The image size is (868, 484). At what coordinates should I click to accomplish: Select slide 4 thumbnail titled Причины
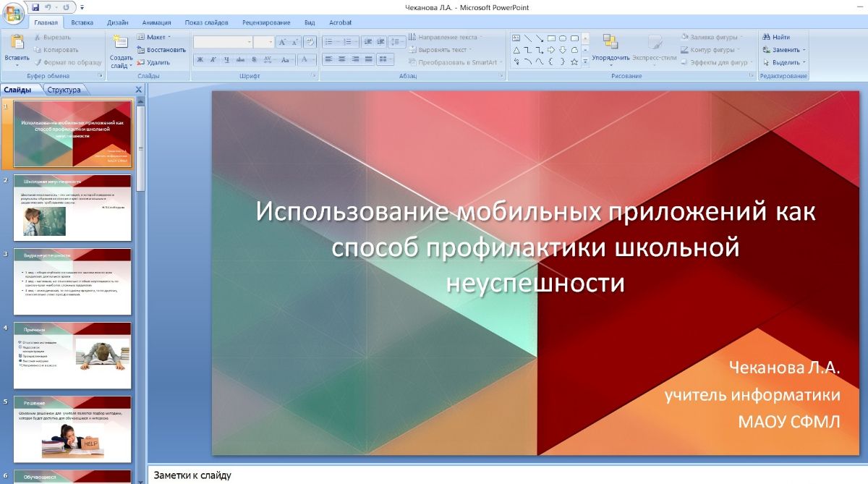tap(72, 355)
